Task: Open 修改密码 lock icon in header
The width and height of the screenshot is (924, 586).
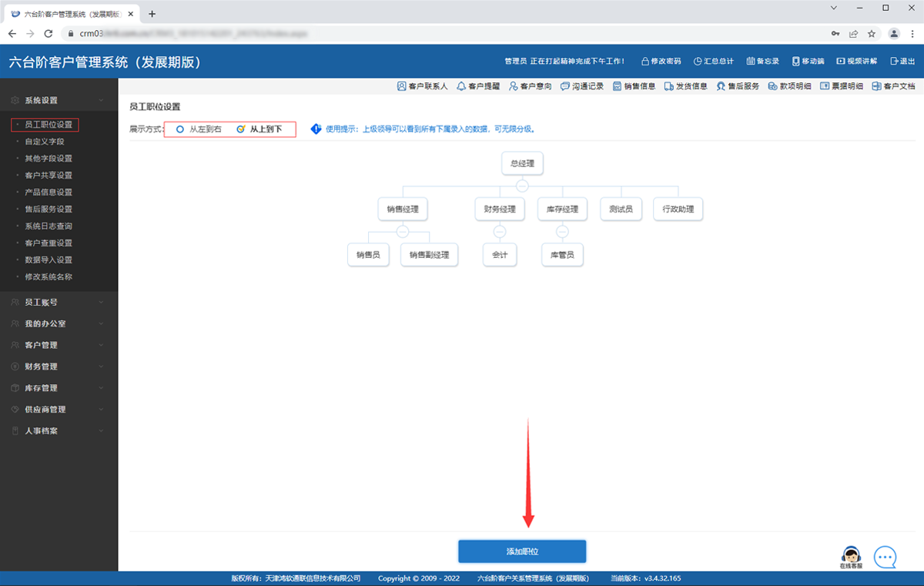Action: 645,62
